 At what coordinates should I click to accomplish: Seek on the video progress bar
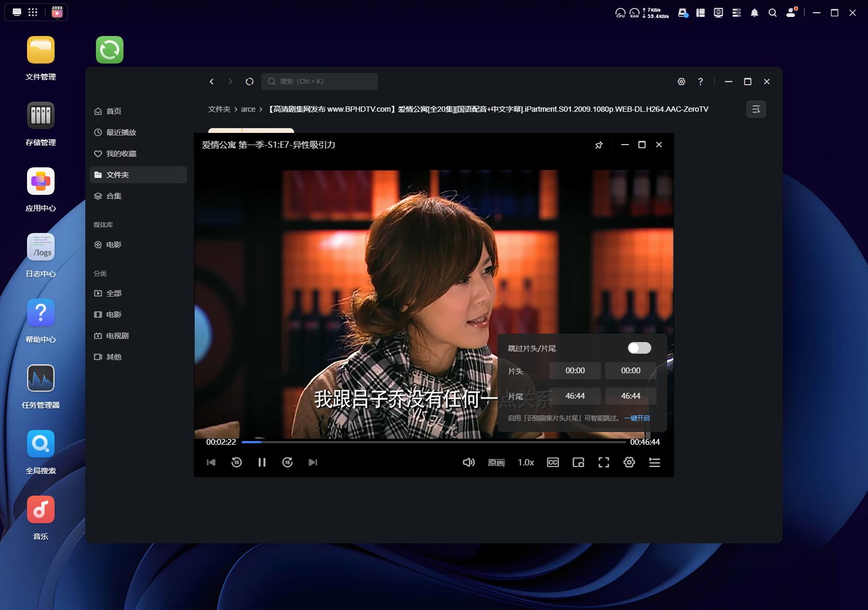point(433,442)
